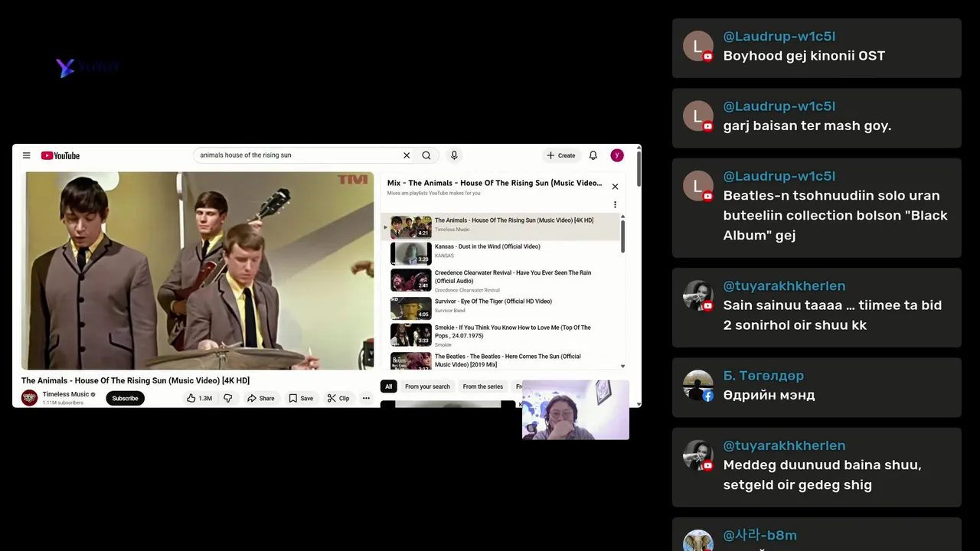The width and height of the screenshot is (980, 551).
Task: Open the Beatles Black Album chat message
Action: click(816, 207)
